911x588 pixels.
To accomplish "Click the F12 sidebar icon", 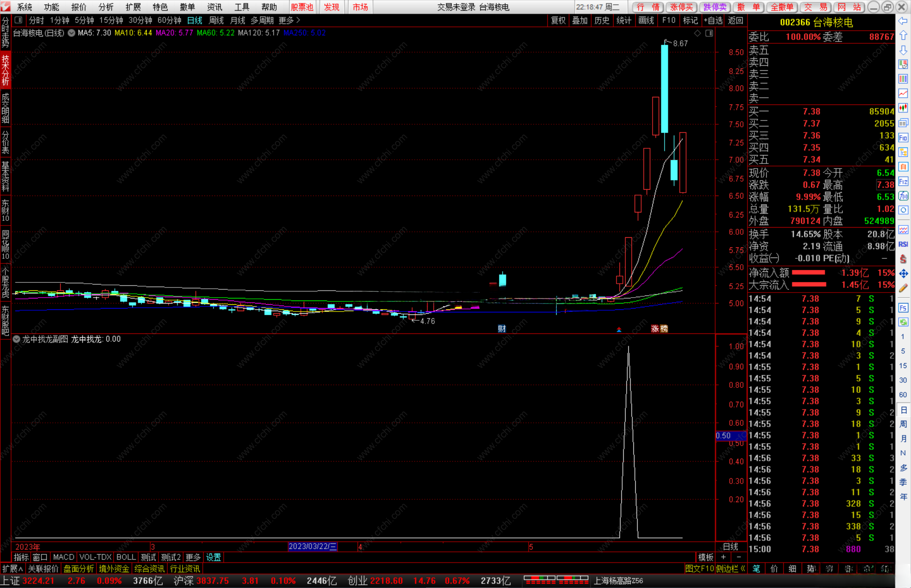I will click(x=903, y=182).
